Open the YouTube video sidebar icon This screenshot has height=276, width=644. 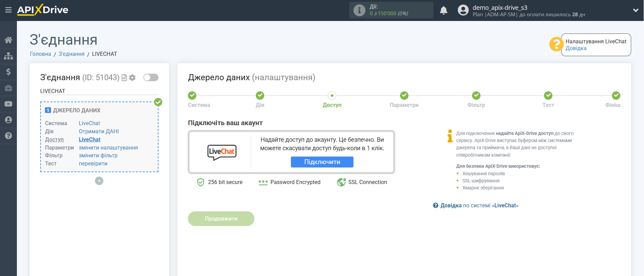8,104
